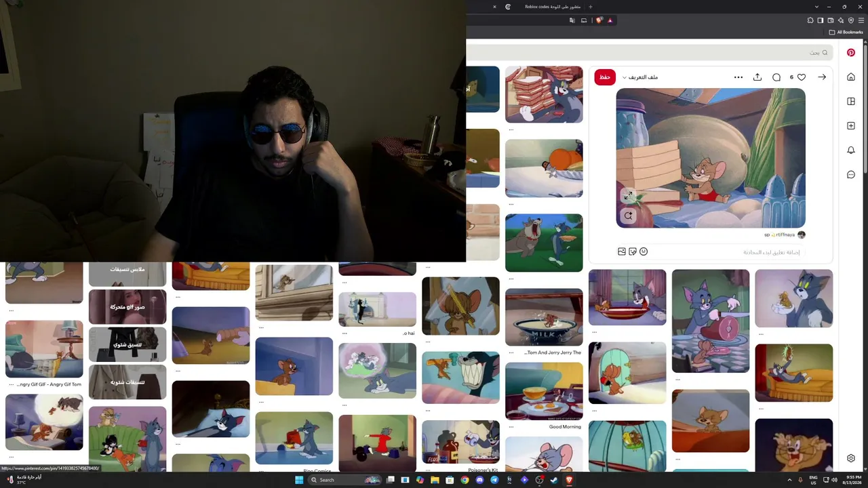Open the Good Morning pin thumbnail
The image size is (868, 488).
[x=544, y=391]
